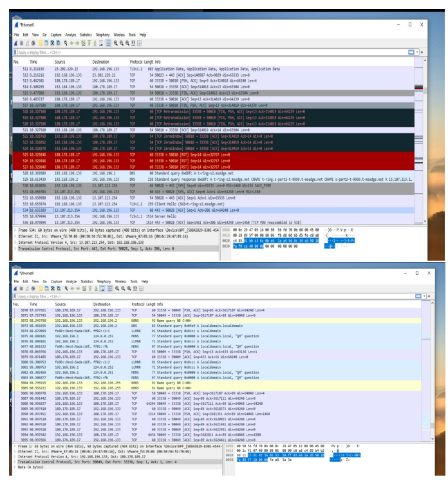This screenshot has height=484, width=448.
Task: Expand Frame 534 details in top window
Action: tap(15, 230)
